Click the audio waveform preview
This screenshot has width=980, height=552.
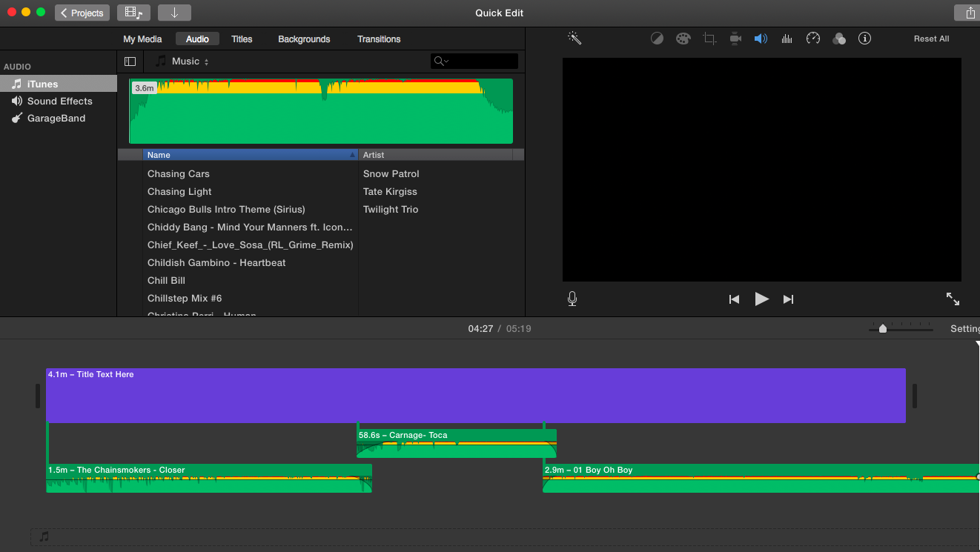(321, 111)
